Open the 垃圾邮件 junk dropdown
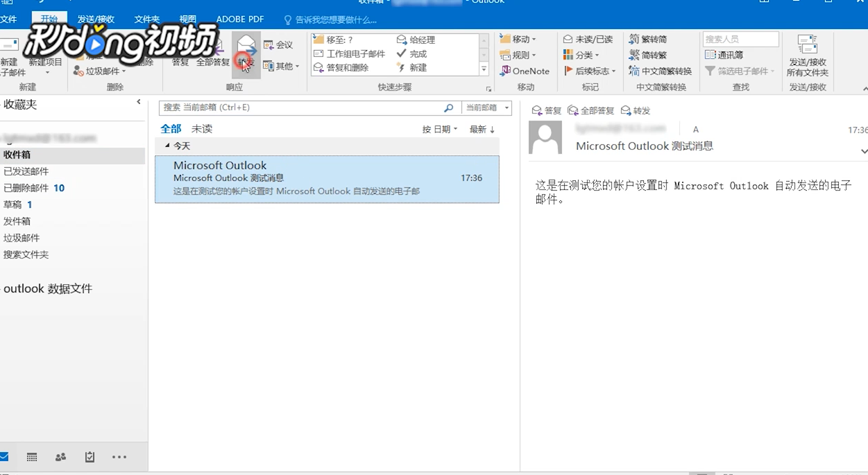Screen dimensions: 868x475 click(x=100, y=71)
